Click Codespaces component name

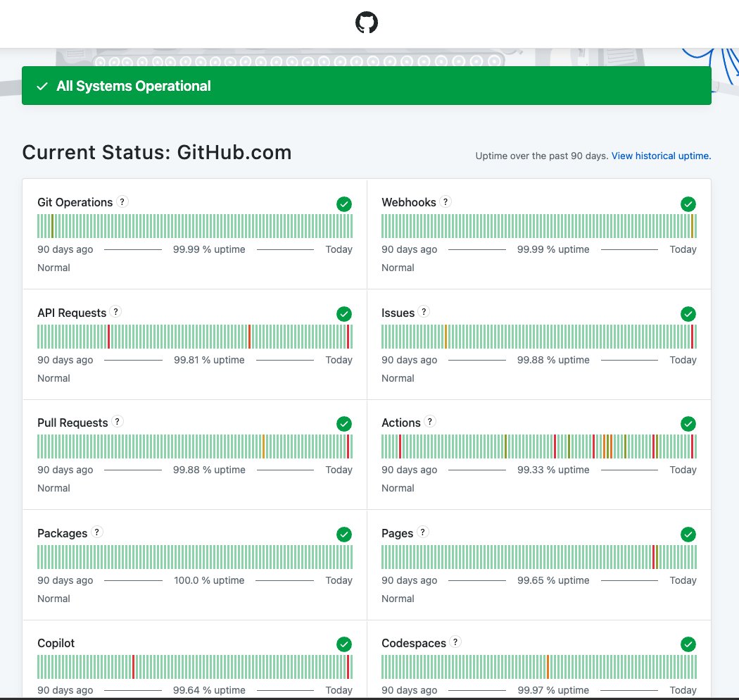[413, 643]
